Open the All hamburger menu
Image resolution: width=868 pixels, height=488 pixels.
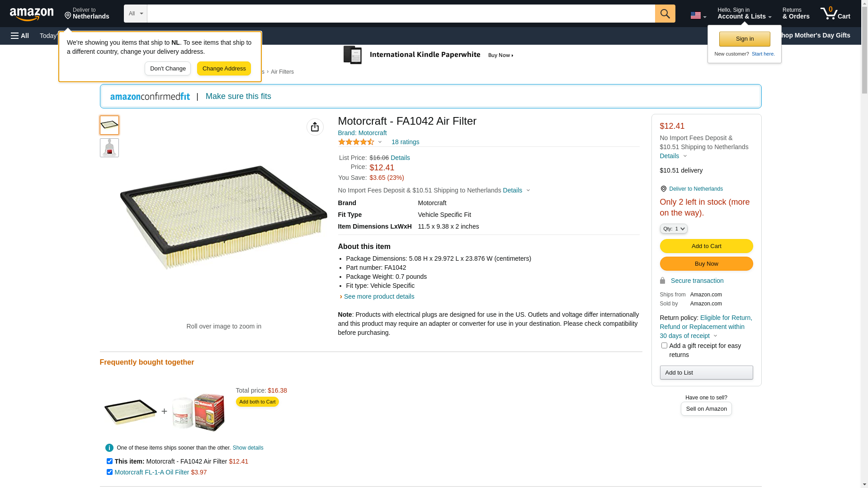pos(20,36)
